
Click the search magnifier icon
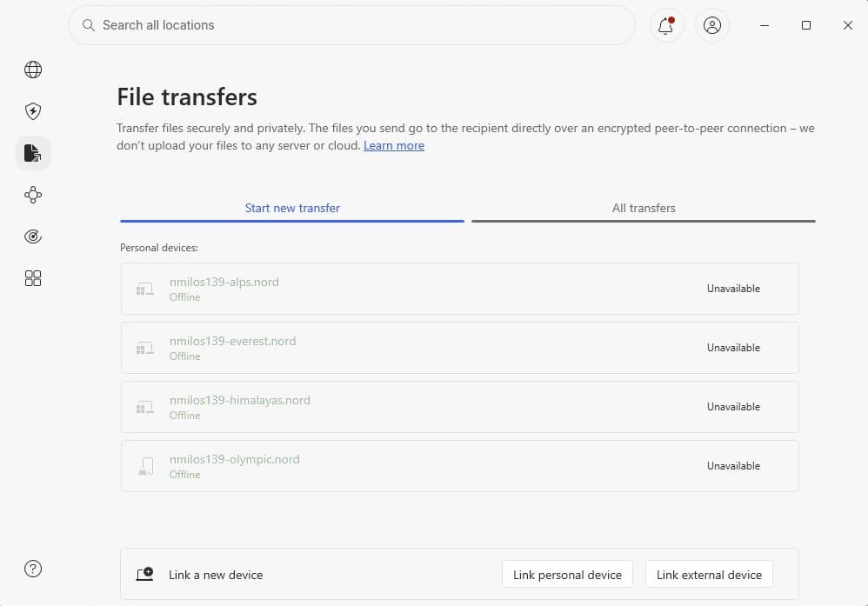pyautogui.click(x=89, y=25)
